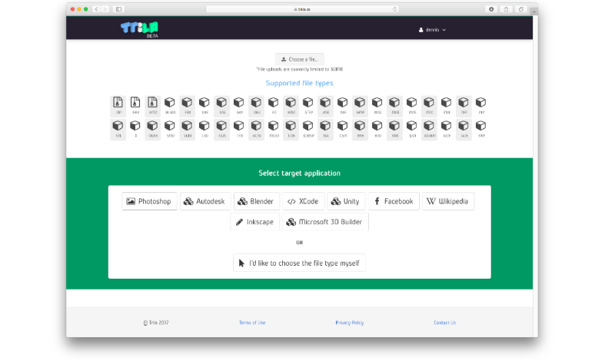Click I'd like to choose file type myself

[299, 263]
